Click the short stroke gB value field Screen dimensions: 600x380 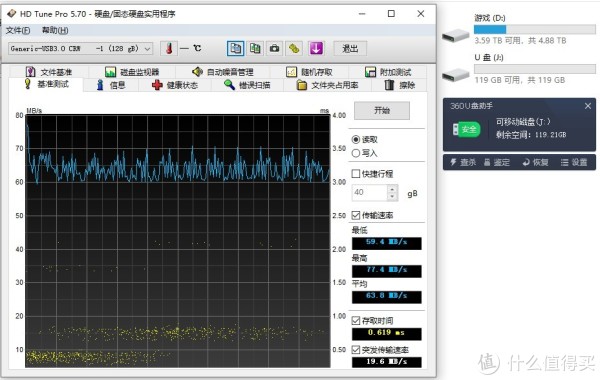(x=370, y=192)
